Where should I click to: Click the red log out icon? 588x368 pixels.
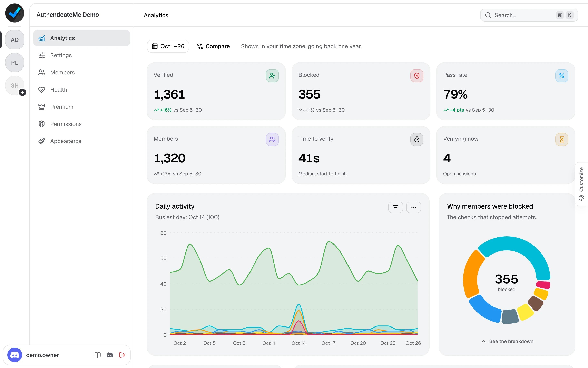pos(122,355)
